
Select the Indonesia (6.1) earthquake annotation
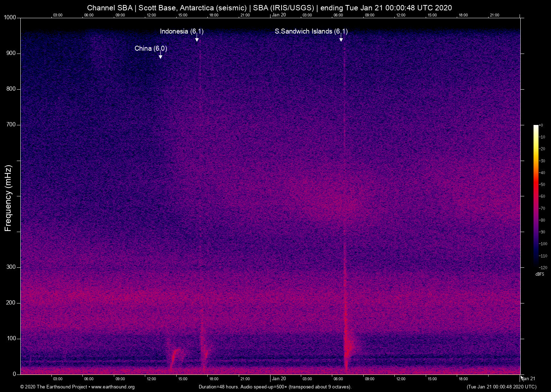182,31
